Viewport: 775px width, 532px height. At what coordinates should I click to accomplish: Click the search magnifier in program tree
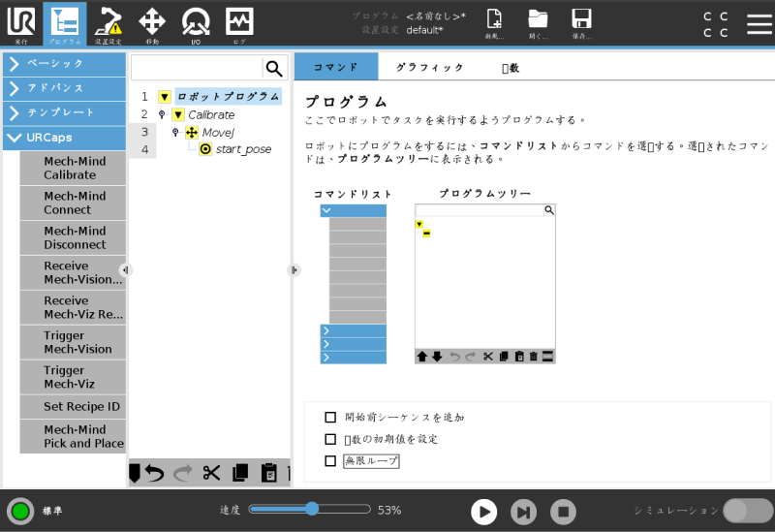tap(274, 68)
